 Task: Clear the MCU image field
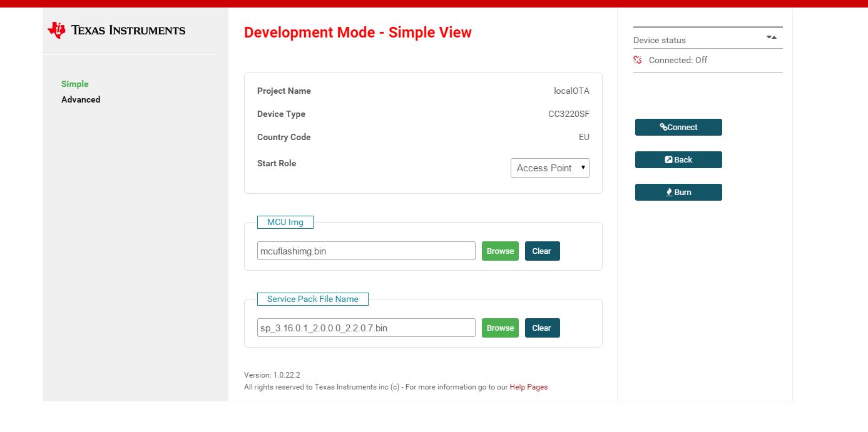(542, 251)
